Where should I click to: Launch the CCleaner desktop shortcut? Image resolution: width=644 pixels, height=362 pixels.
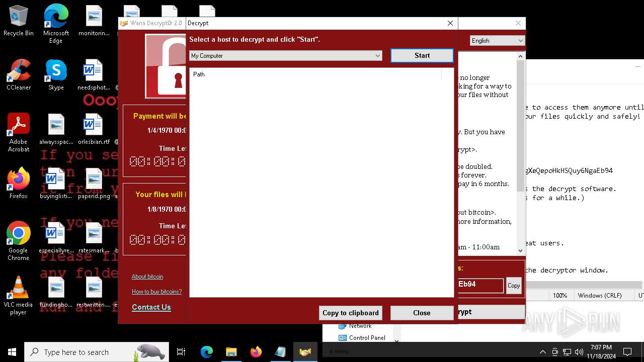click(x=19, y=75)
